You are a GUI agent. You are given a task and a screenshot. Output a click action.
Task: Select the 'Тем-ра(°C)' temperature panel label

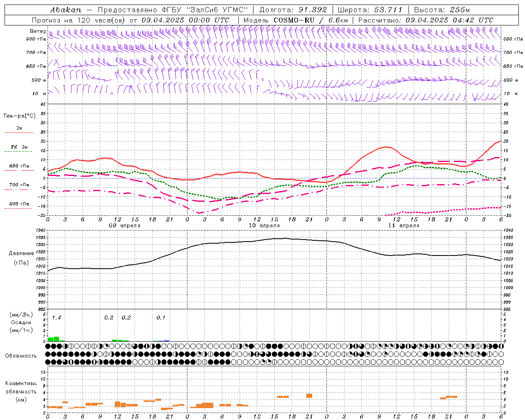pyautogui.click(x=19, y=116)
